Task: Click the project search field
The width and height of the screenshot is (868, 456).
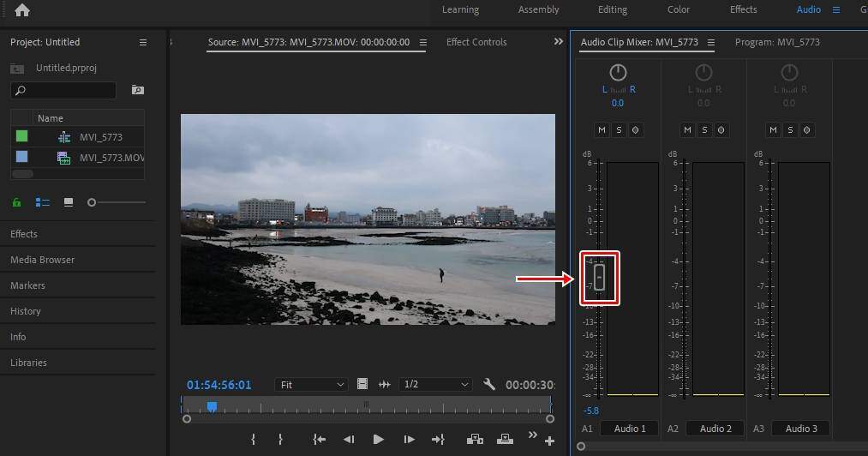Action: tap(63, 90)
